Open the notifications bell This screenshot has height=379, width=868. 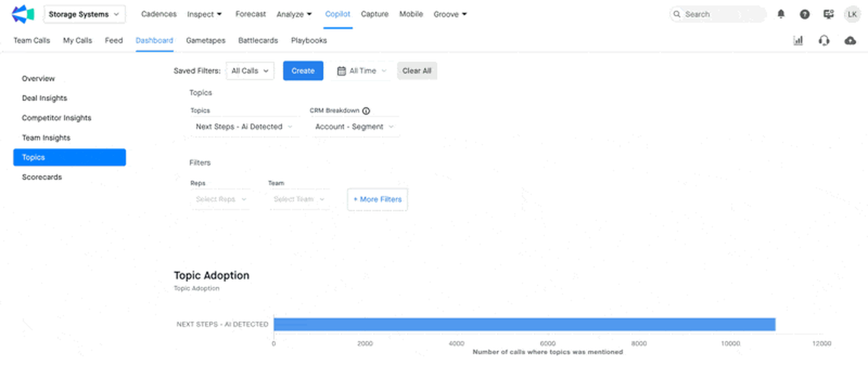tap(781, 14)
